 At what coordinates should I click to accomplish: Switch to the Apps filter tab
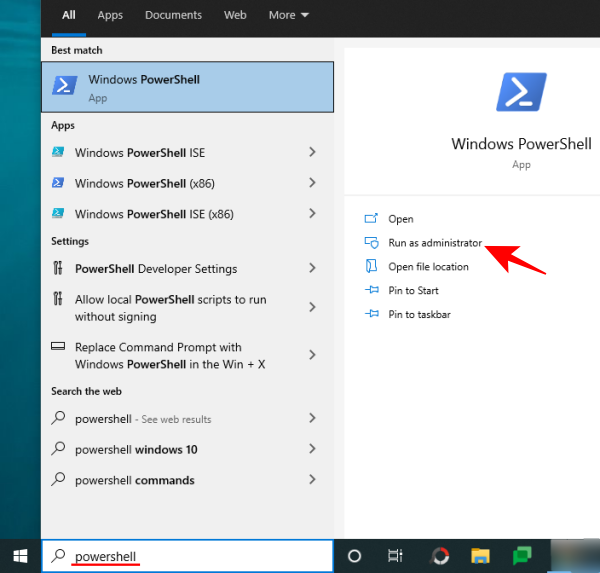point(110,15)
